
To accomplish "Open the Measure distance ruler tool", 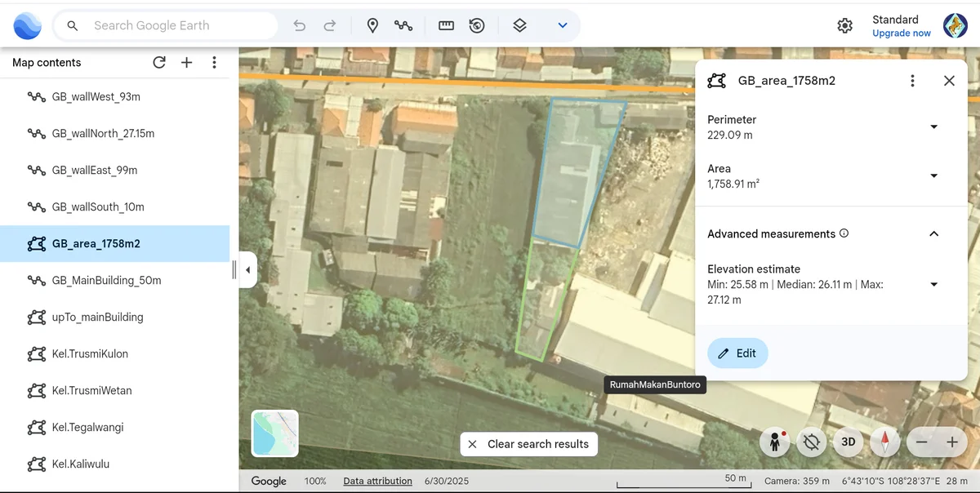I will pyautogui.click(x=446, y=25).
